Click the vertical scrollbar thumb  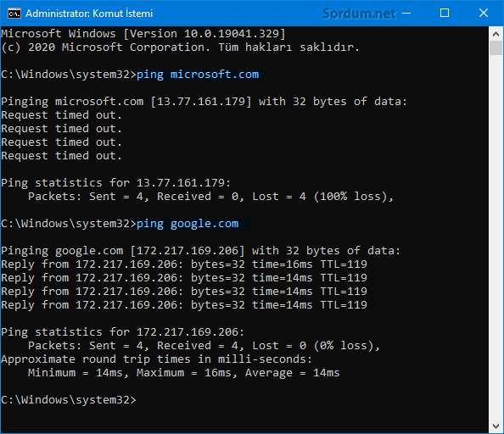tap(496, 47)
